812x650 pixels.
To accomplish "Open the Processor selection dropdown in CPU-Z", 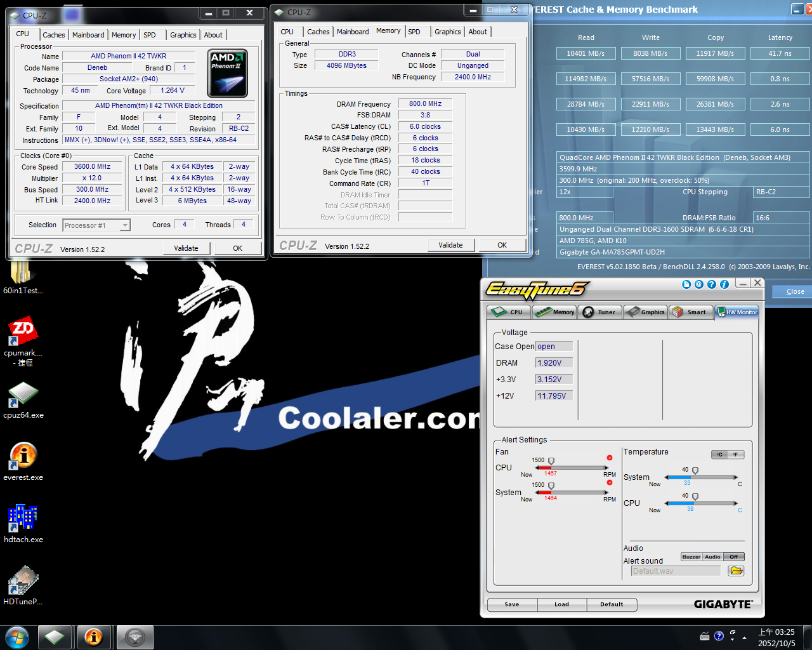I will click(x=124, y=225).
